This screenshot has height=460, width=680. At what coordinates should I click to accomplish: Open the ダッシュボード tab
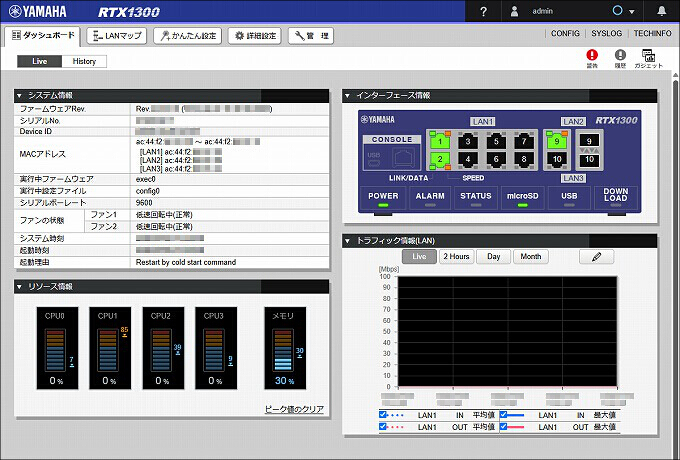[x=43, y=36]
